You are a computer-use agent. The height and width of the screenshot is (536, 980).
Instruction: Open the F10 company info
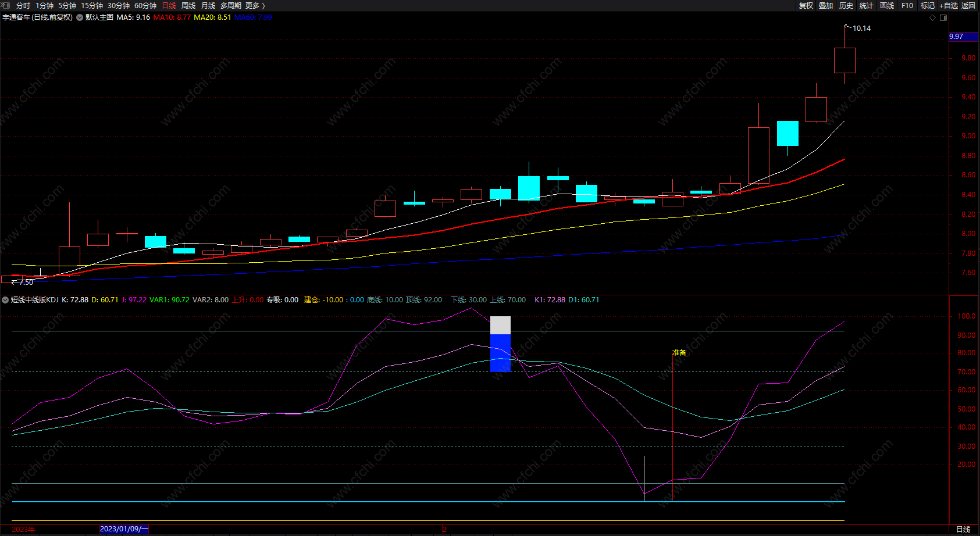(907, 5)
